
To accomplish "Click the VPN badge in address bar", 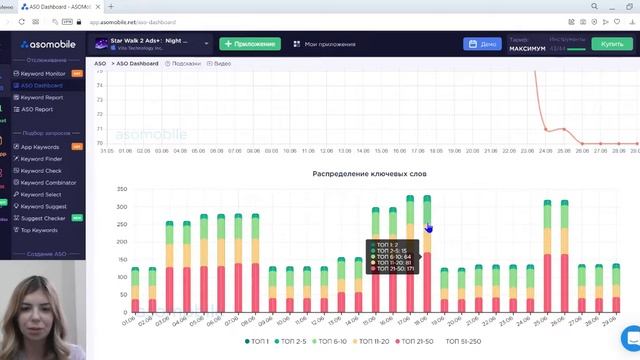I will pos(67,22).
